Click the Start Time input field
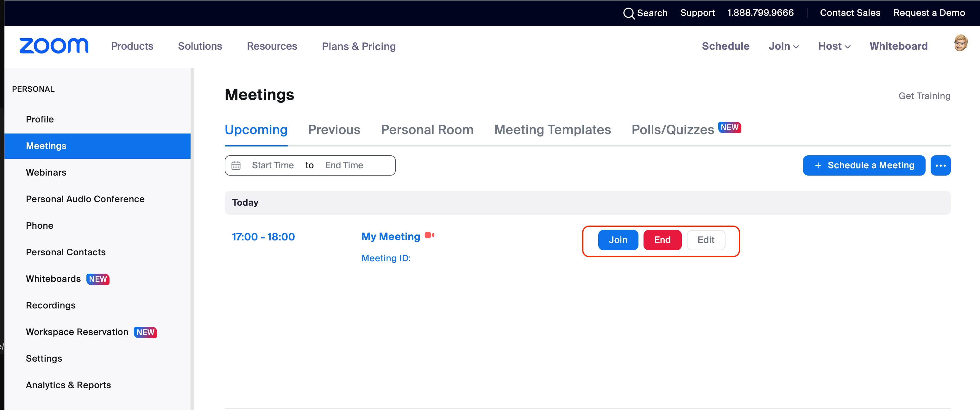 [273, 165]
